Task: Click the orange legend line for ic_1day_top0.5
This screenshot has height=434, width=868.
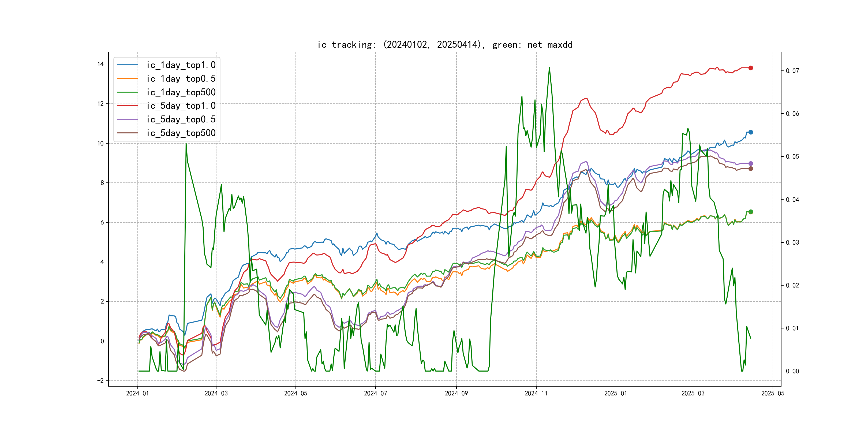Action: (127, 78)
